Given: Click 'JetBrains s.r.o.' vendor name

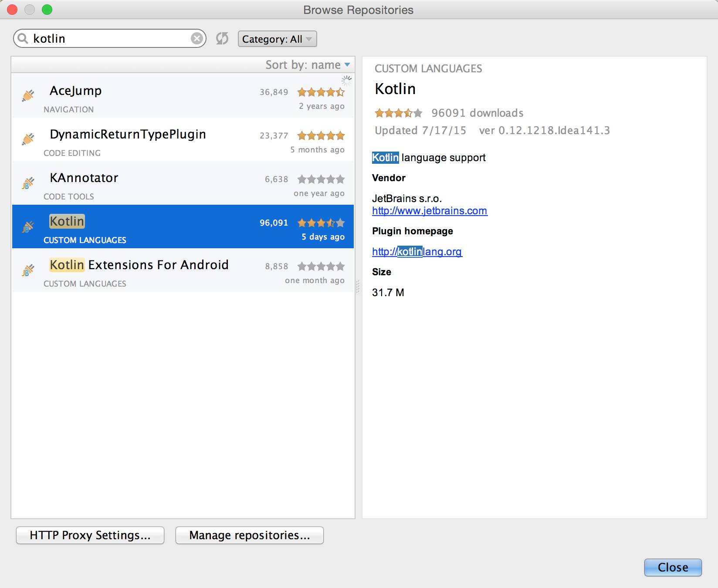Looking at the screenshot, I should coord(407,199).
